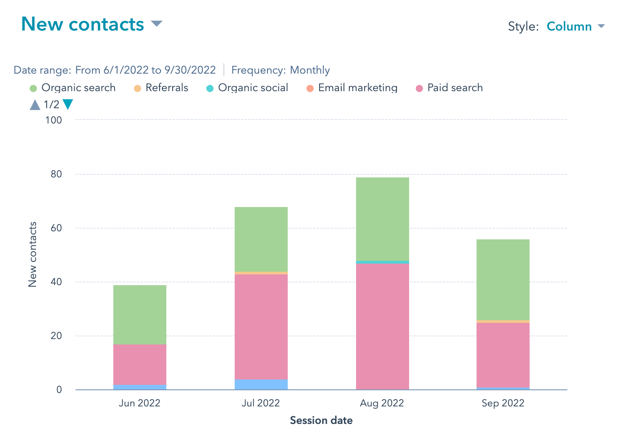Click the 80 y-axis value
The height and width of the screenshot is (441, 624).
tap(56, 174)
